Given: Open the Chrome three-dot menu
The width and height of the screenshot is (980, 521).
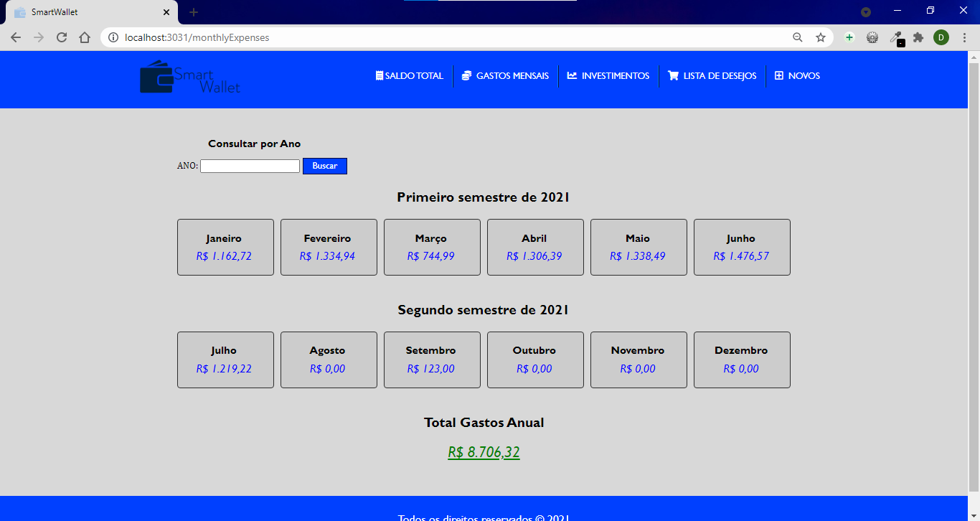Looking at the screenshot, I should [x=964, y=37].
